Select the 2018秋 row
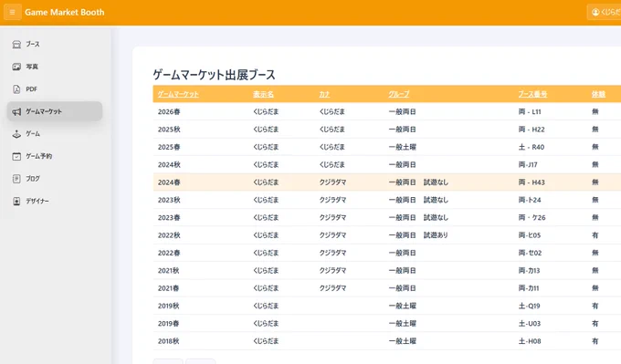Viewport: 621px width, 364px height. pyautogui.click(x=387, y=341)
